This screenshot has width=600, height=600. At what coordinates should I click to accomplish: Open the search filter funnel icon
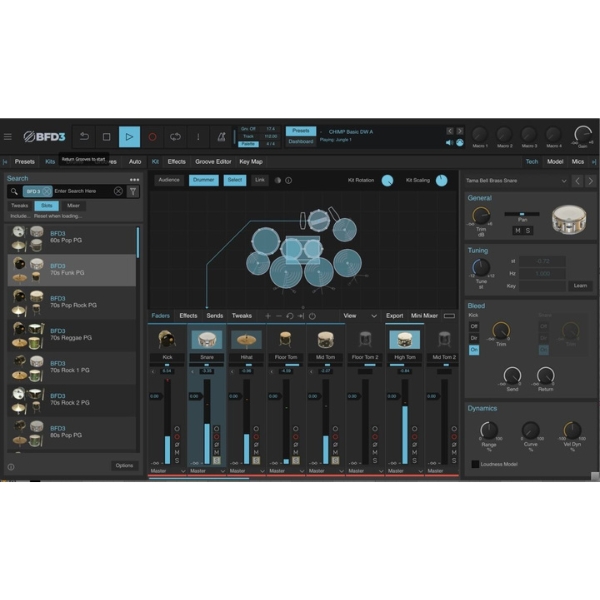[x=133, y=191]
